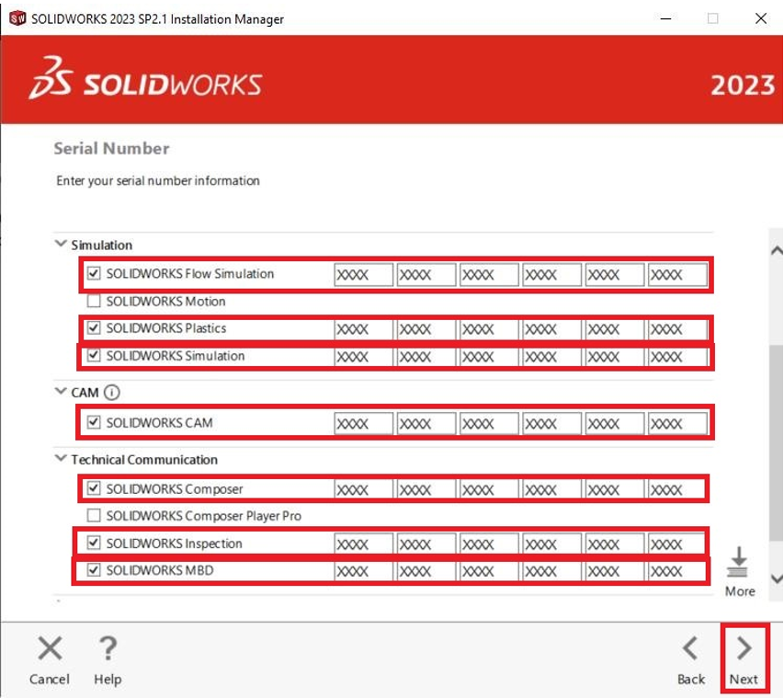Click the Cancel X icon
Viewport: 784px width, 698px height.
click(x=50, y=649)
